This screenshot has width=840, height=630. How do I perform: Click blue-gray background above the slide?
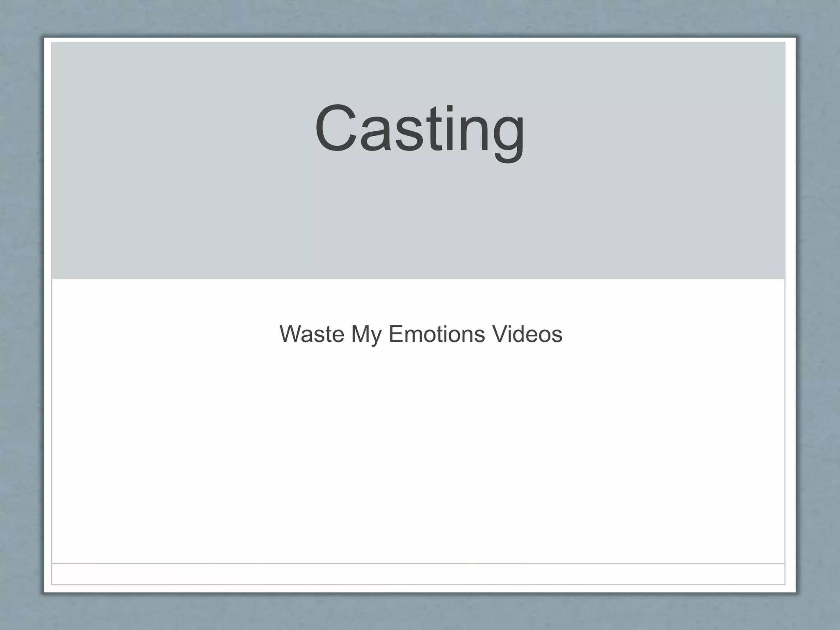[x=420, y=17]
